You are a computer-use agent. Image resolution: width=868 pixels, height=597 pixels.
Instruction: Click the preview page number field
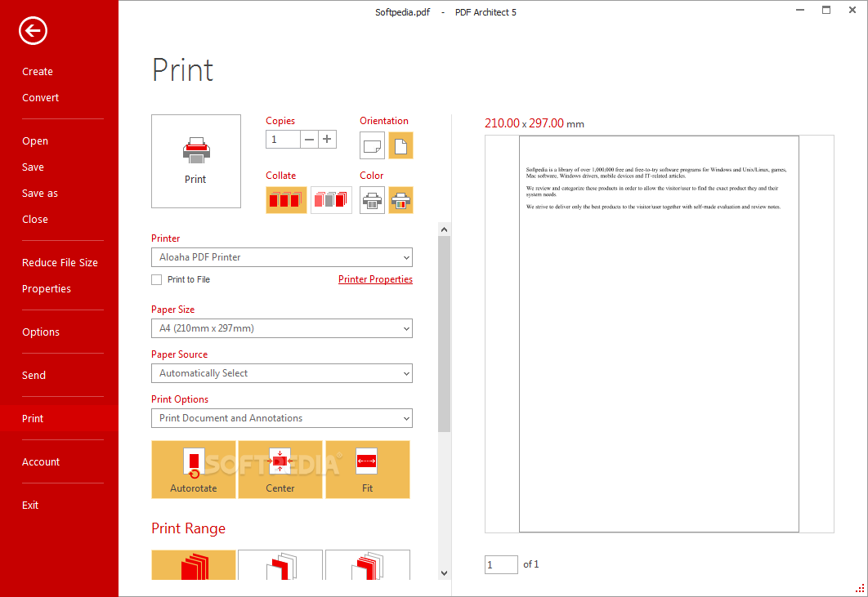(x=501, y=564)
